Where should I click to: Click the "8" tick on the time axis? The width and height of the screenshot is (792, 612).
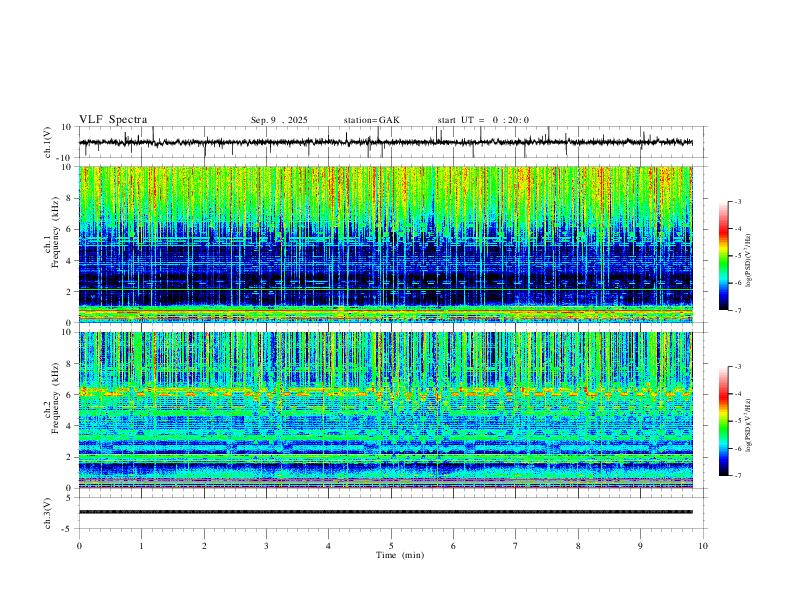tap(578, 546)
